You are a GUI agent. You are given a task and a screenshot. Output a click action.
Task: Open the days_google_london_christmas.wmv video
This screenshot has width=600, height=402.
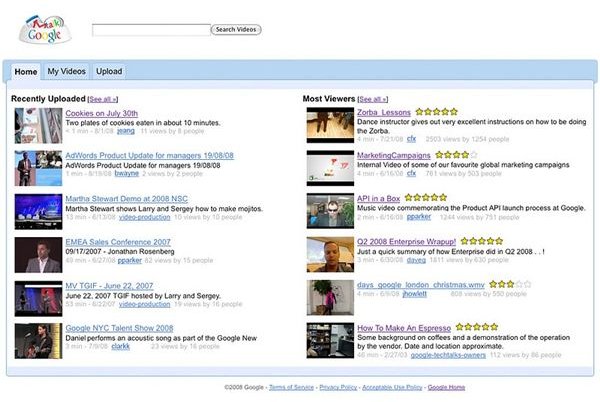(x=421, y=285)
